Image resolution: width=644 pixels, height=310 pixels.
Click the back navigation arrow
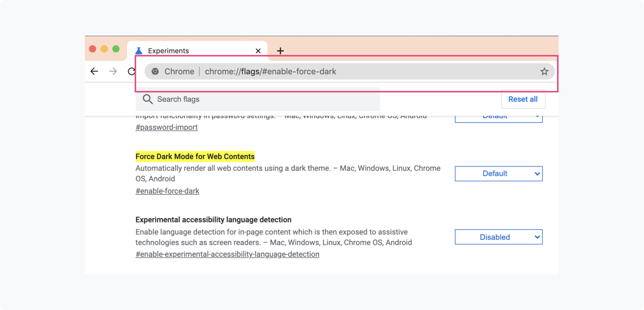click(x=94, y=71)
